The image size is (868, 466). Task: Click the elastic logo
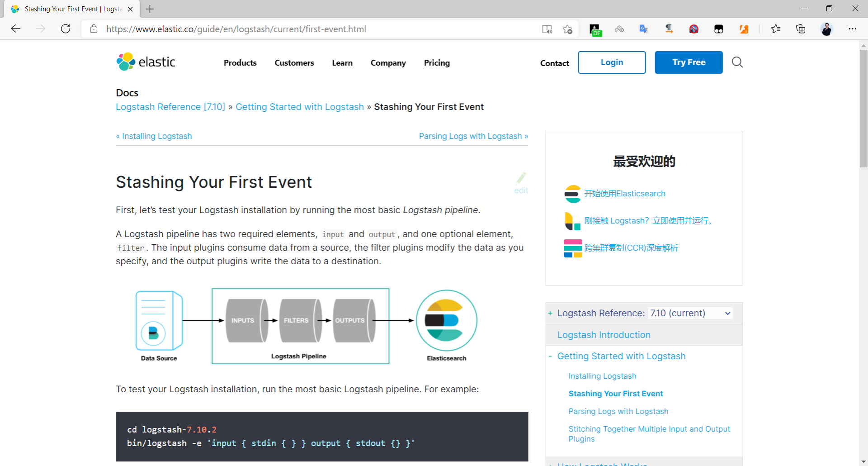click(146, 62)
